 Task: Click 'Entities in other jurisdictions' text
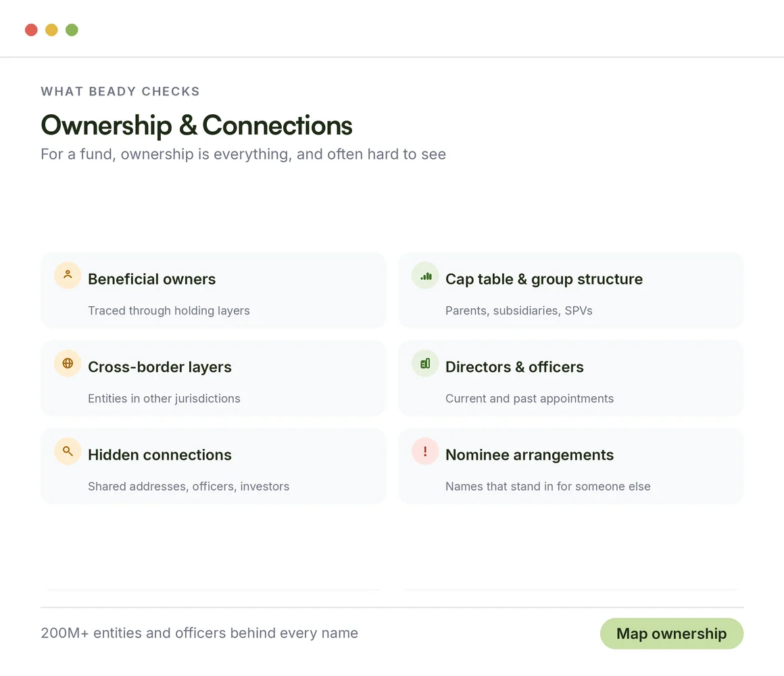(x=164, y=398)
